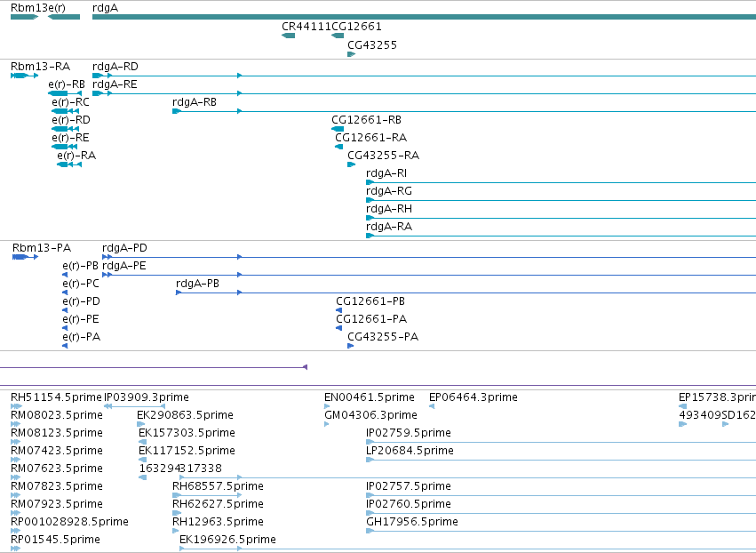Screen dimensions: 756x553
Task: Open the Rbm13-PA protein label
Action: click(x=42, y=248)
